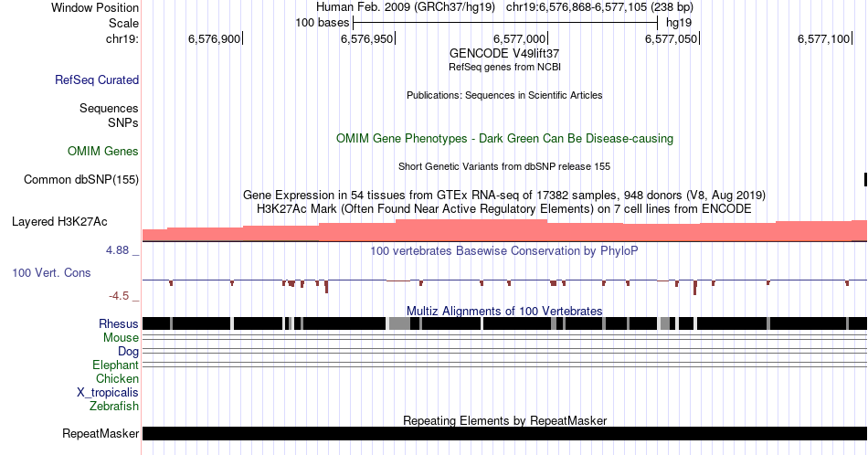Click the Window Position label

tap(95, 7)
